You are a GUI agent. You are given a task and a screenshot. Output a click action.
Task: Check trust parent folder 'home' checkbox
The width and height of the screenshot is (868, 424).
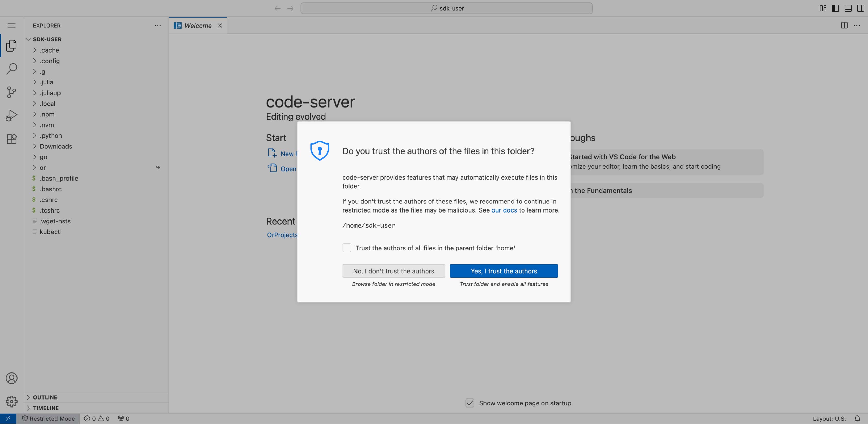347,248
